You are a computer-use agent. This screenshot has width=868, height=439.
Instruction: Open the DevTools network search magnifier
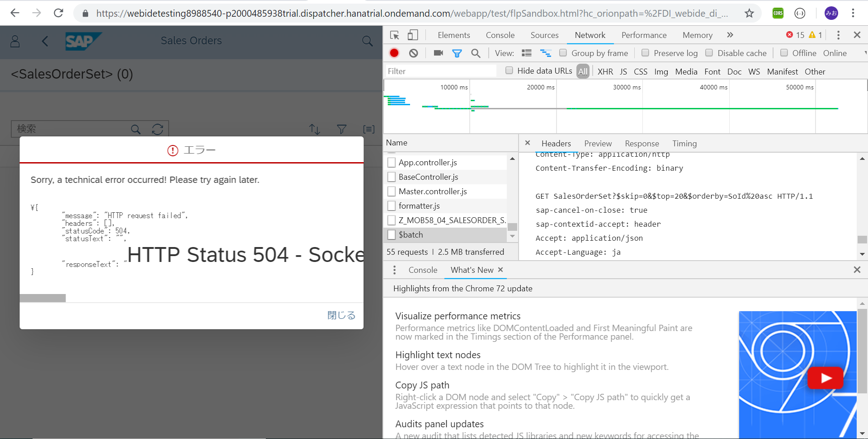pyautogui.click(x=476, y=53)
